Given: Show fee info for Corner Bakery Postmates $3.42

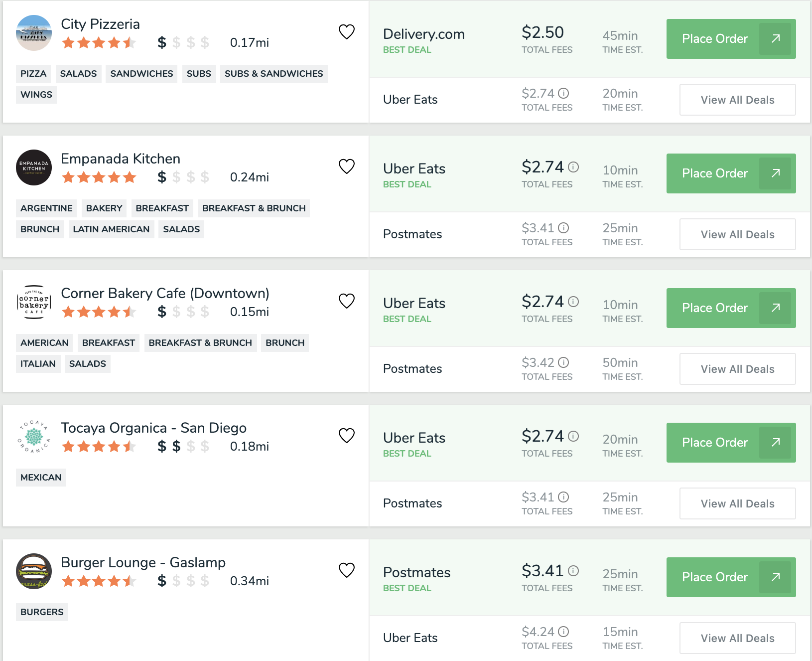Looking at the screenshot, I should click(x=563, y=362).
